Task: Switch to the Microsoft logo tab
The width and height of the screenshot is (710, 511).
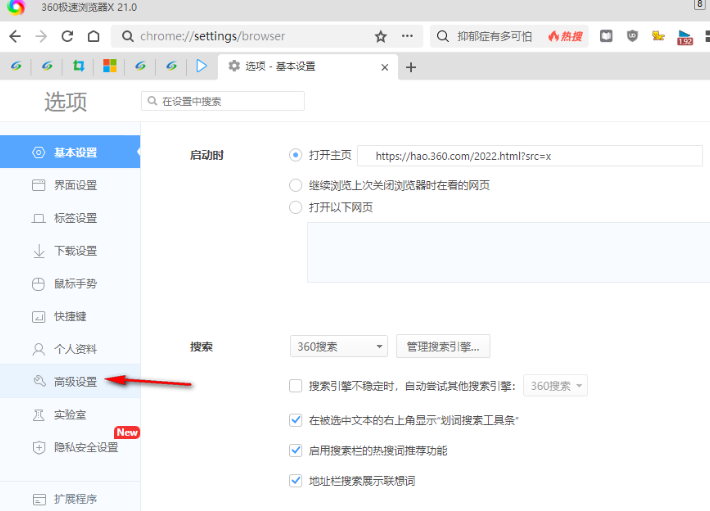Action: [110, 66]
